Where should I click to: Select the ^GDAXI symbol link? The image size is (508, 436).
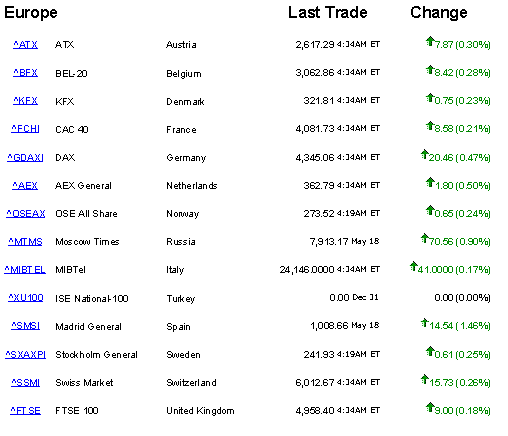[x=25, y=157]
